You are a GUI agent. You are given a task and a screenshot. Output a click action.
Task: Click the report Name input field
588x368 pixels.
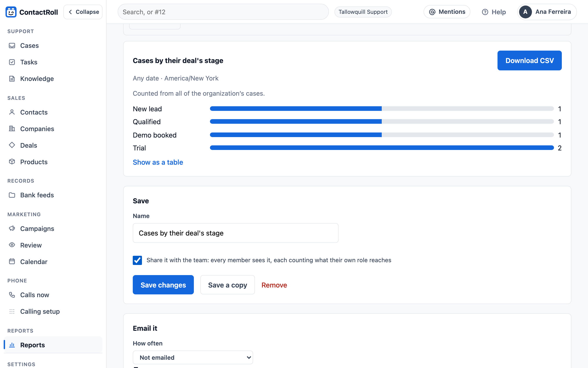click(235, 233)
